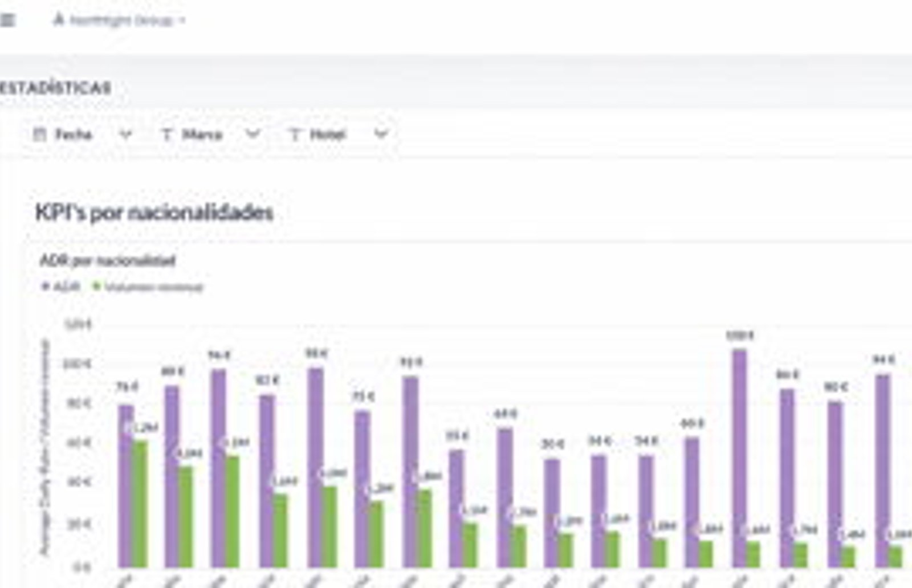Open the Northlight Group account switcher
The image size is (912, 588).
point(120,21)
